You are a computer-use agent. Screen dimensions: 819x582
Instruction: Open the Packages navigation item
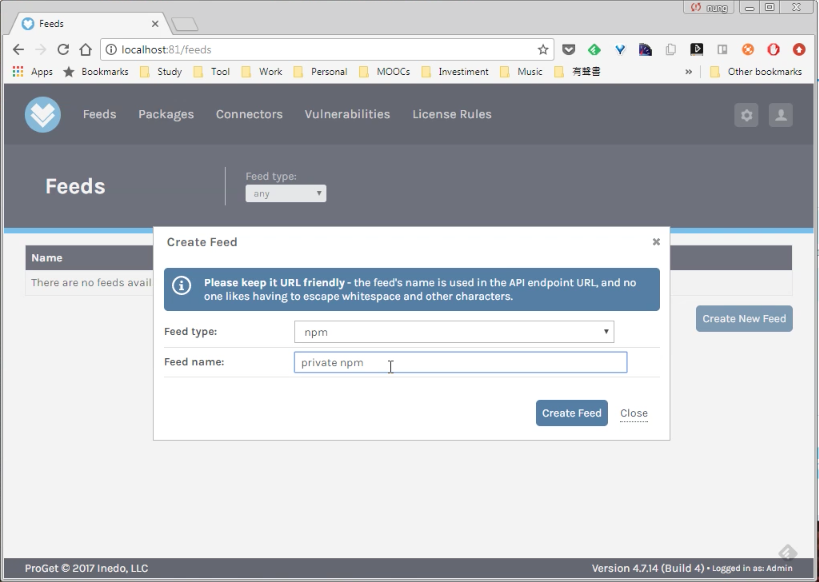166,114
